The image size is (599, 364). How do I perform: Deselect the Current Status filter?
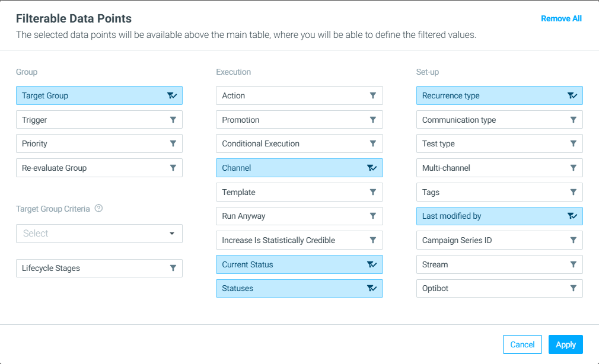(299, 264)
